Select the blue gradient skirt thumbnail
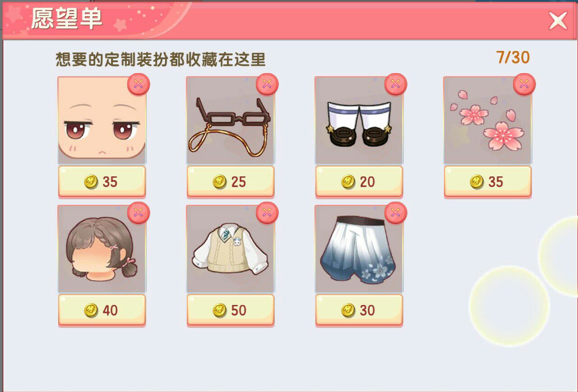The width and height of the screenshot is (578, 392). click(x=359, y=249)
